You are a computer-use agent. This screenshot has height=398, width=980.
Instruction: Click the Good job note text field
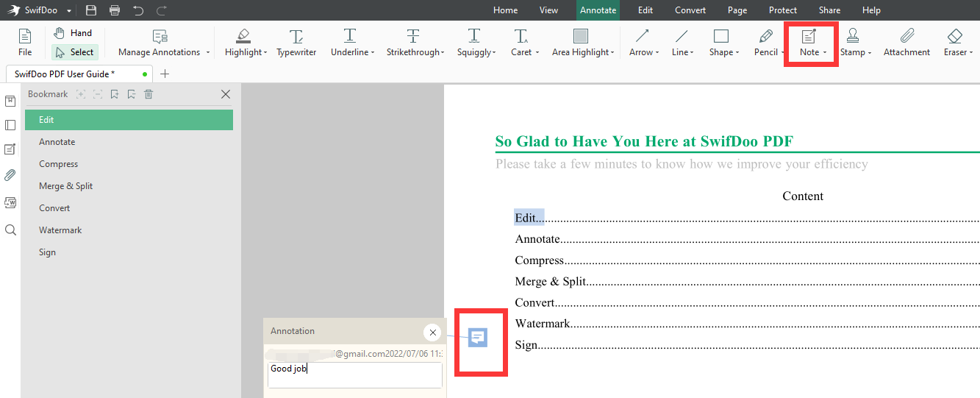pos(355,374)
